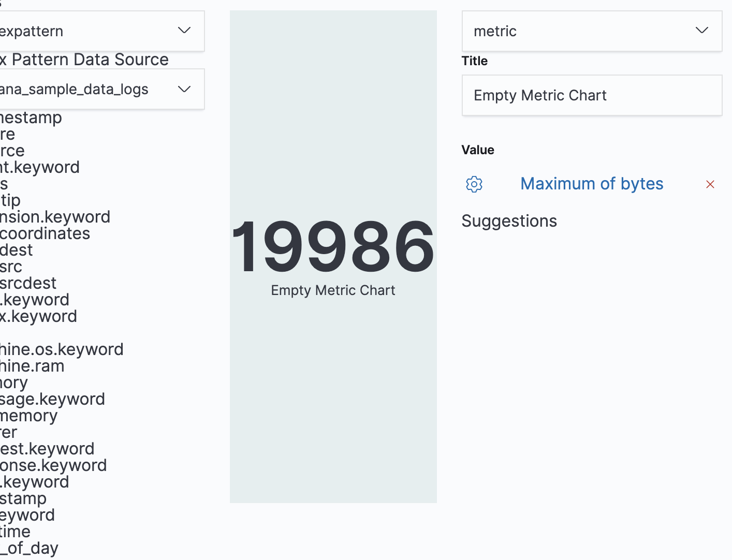Screen dimensions: 732x560
Task: Click the Suggestions heading
Action: (509, 221)
